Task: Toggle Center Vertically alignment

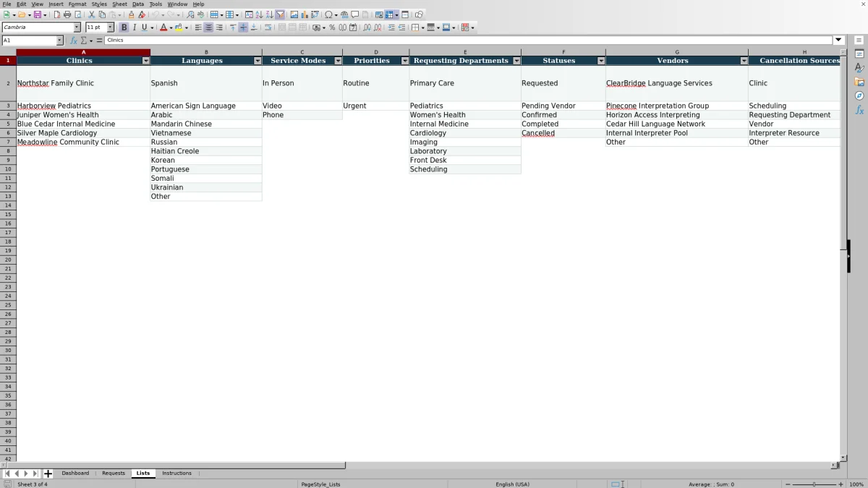Action: (x=243, y=27)
